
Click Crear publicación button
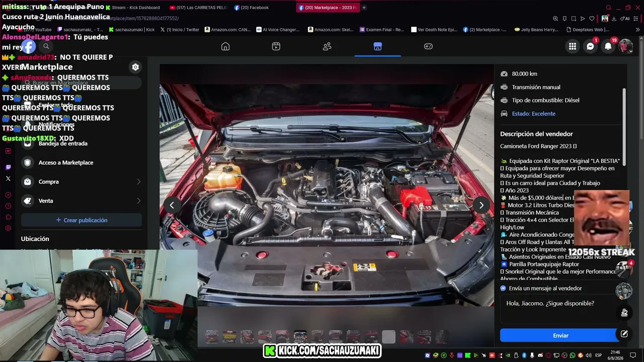(x=82, y=220)
